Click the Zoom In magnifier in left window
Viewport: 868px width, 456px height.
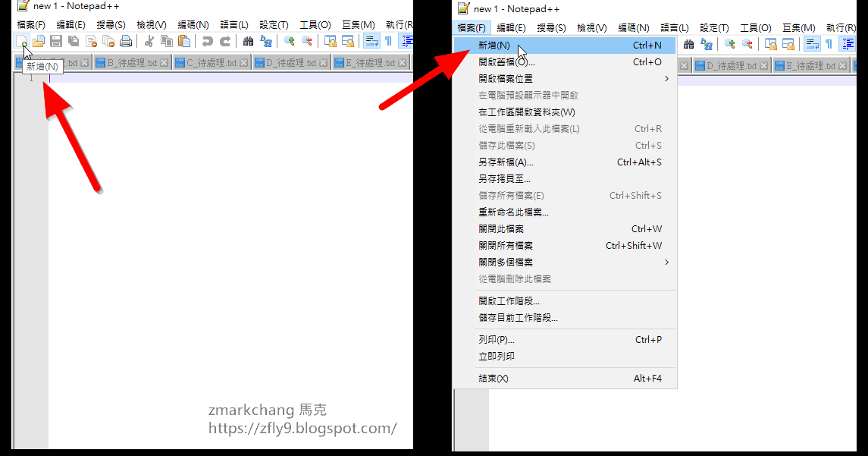(x=289, y=41)
